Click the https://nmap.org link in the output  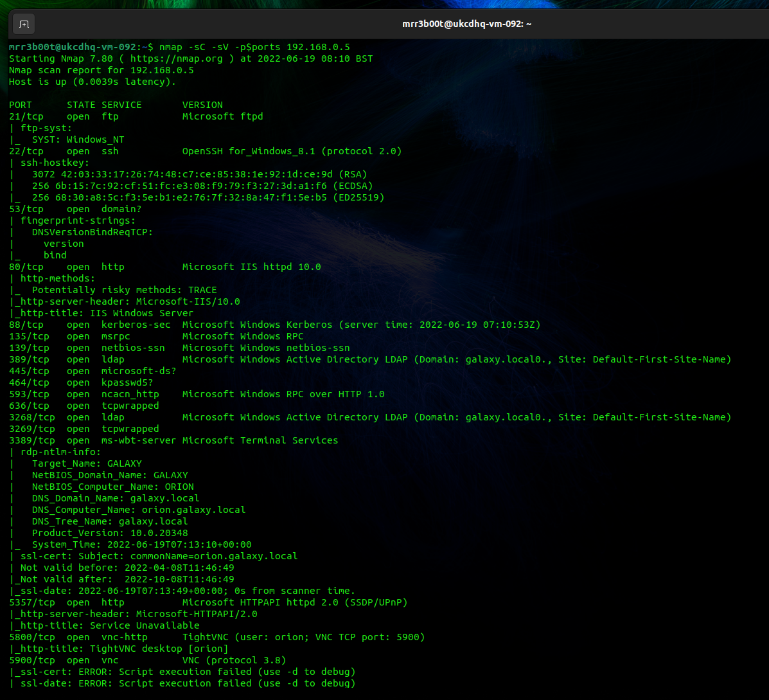point(176,59)
